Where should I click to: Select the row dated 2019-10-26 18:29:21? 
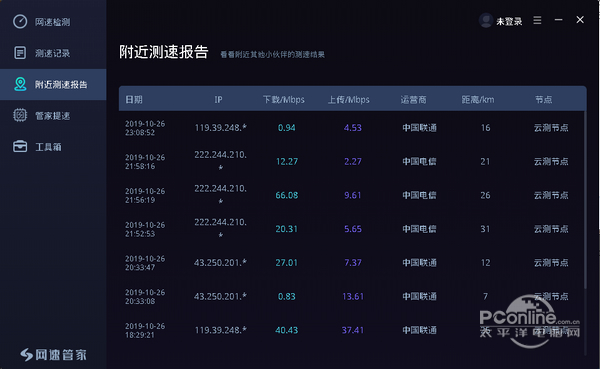point(351,330)
